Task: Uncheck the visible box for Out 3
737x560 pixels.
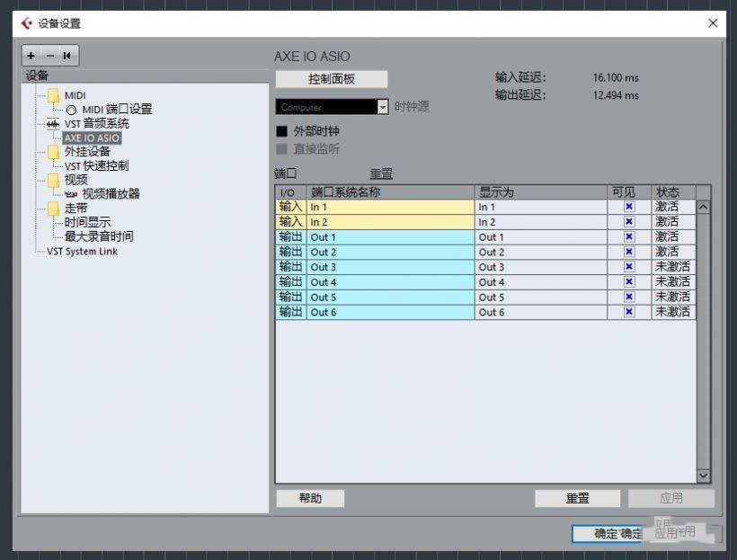Action: coord(629,267)
